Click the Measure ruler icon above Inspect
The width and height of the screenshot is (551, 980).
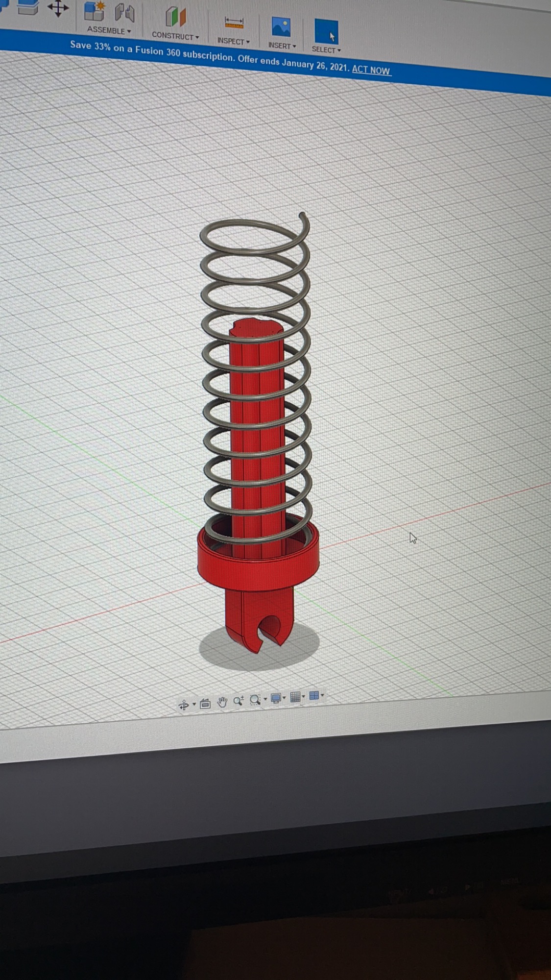click(234, 23)
